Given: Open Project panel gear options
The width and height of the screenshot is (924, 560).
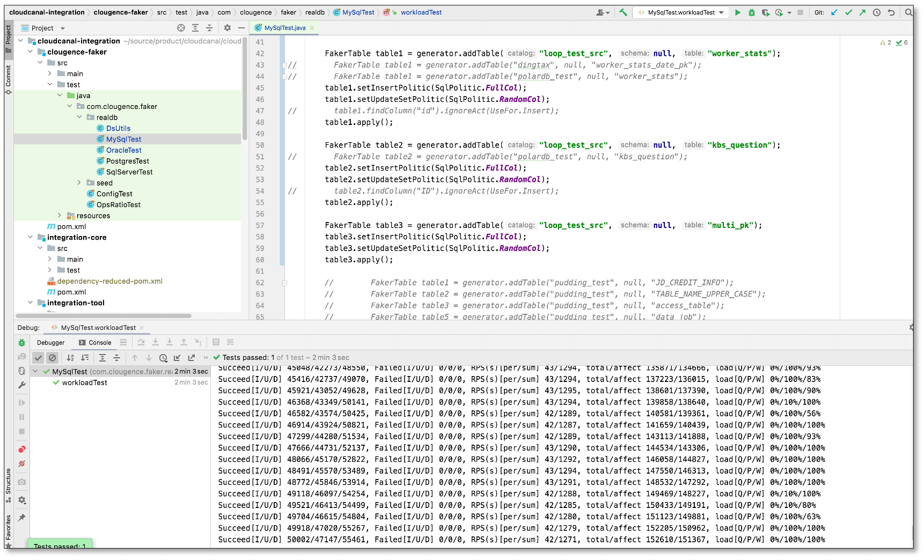Looking at the screenshot, I should [228, 28].
